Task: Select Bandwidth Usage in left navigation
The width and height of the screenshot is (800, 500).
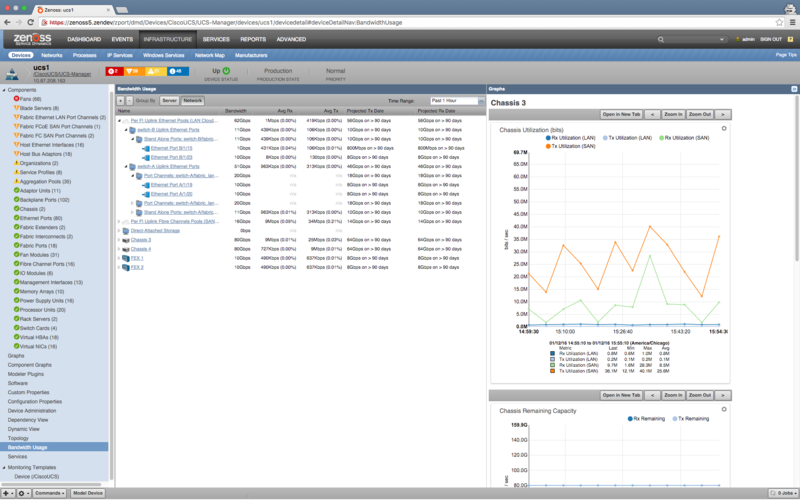Action: (54, 447)
